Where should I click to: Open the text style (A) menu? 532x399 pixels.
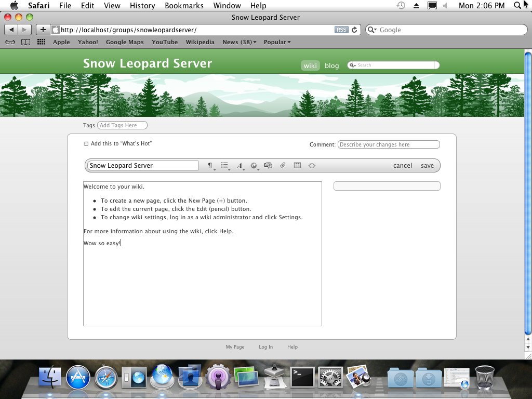pos(240,166)
